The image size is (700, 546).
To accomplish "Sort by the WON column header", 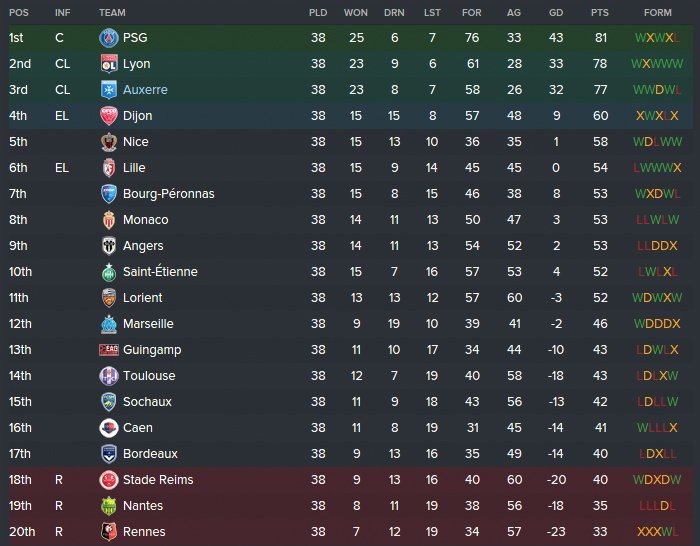I will tap(355, 12).
